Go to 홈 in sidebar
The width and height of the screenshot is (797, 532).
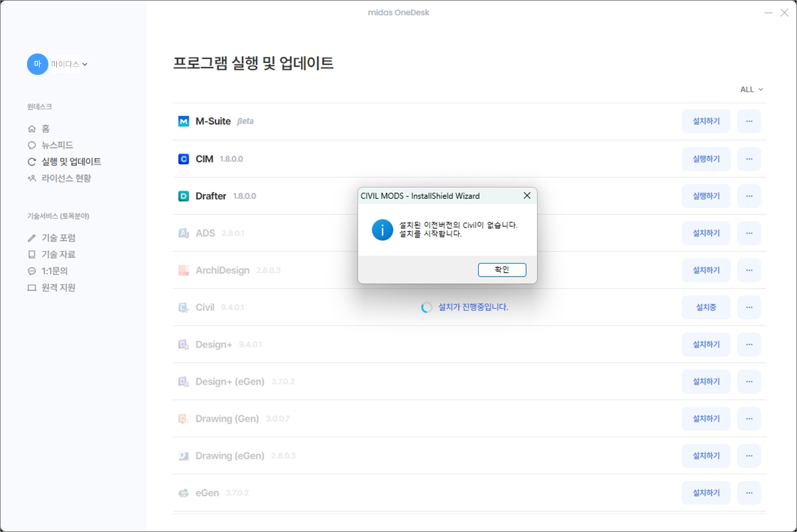38,129
